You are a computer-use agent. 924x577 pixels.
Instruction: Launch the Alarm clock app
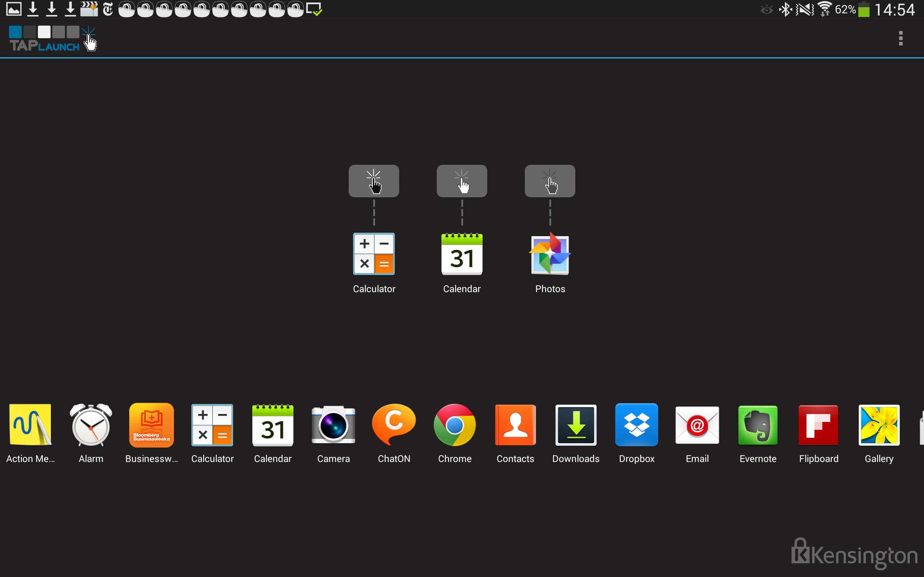91,425
